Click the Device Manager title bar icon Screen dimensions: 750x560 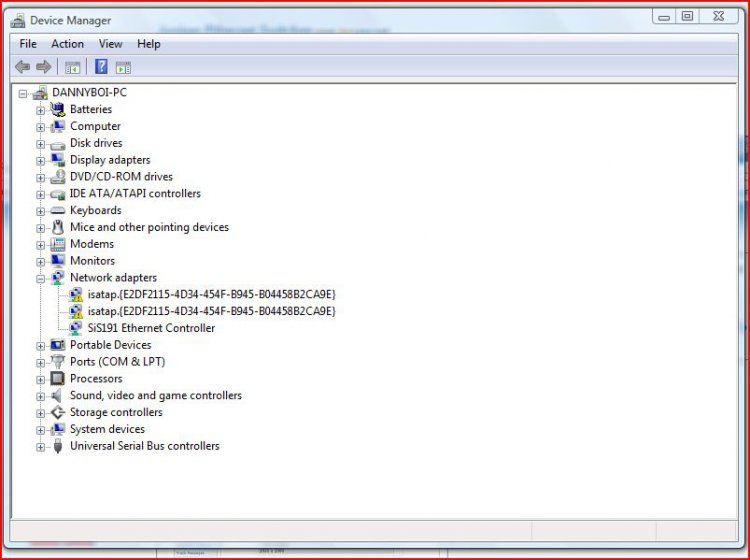pyautogui.click(x=18, y=21)
